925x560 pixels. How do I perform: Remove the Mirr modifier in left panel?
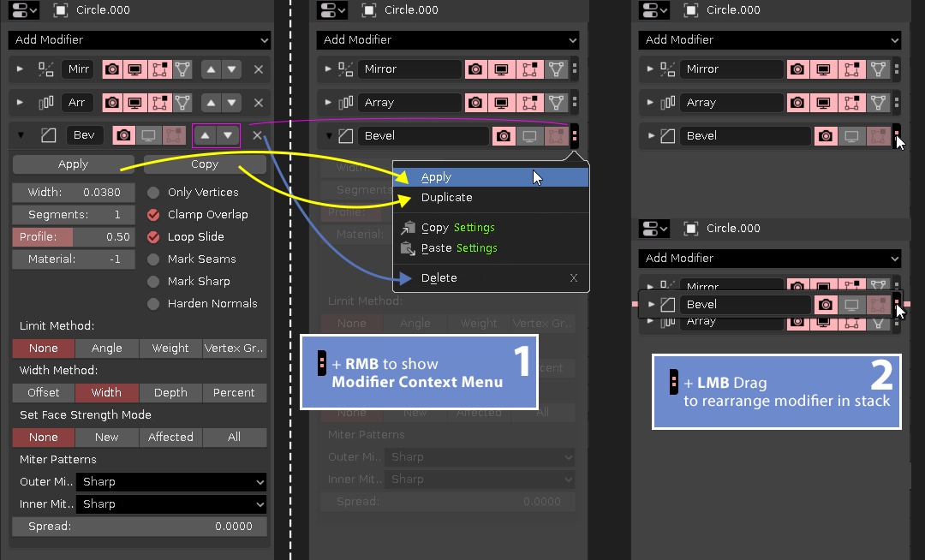pyautogui.click(x=259, y=69)
